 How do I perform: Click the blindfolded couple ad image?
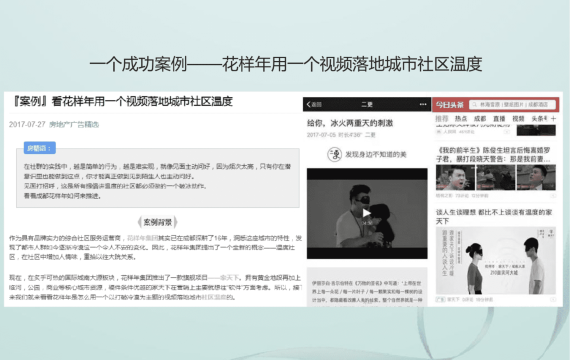(x=496, y=260)
